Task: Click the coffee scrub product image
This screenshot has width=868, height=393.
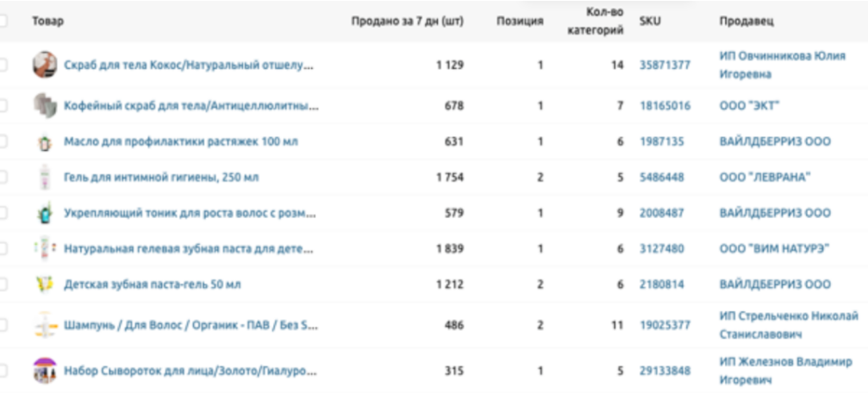Action: [x=45, y=106]
